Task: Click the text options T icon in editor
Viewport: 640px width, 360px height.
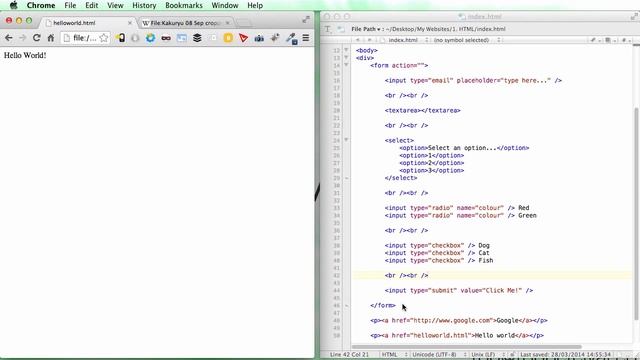Action: [327, 29]
